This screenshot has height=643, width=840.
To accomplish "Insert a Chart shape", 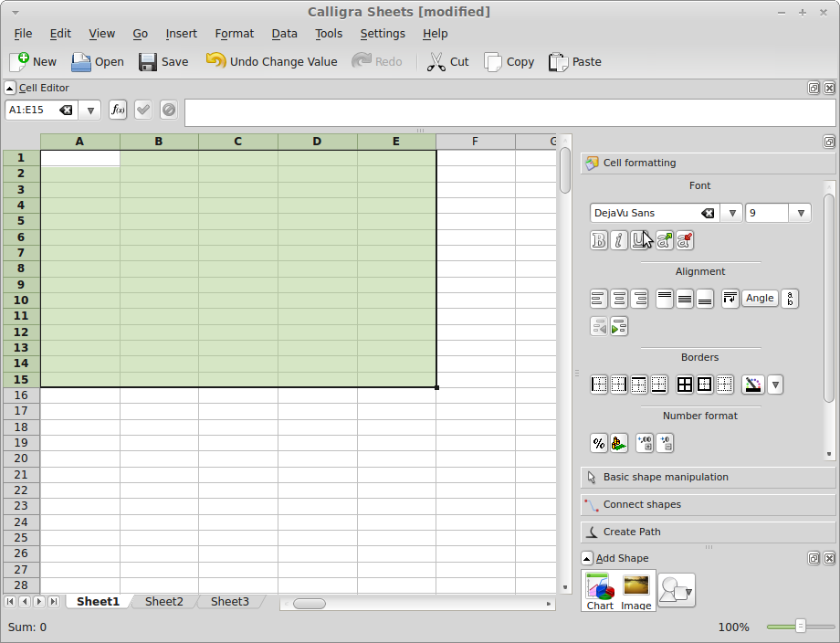I will (600, 591).
